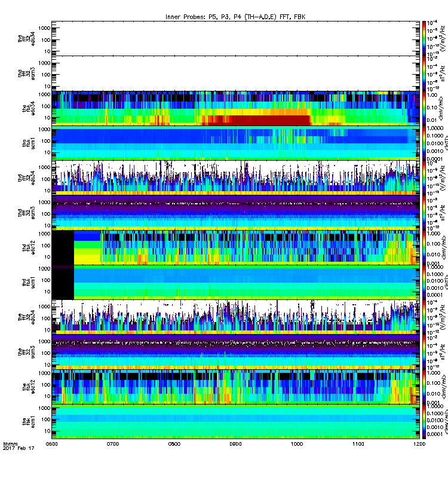Select the 'tha fff 32 edc34' y-axis label

26,38
